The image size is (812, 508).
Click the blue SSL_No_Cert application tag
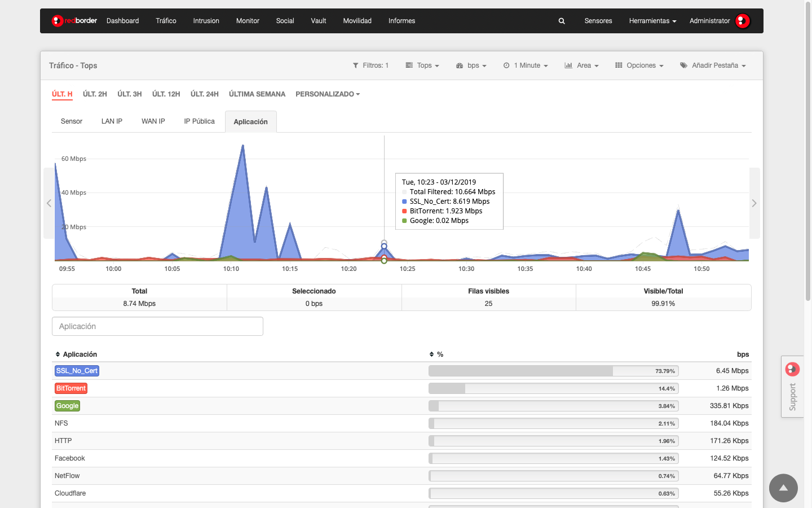point(77,371)
